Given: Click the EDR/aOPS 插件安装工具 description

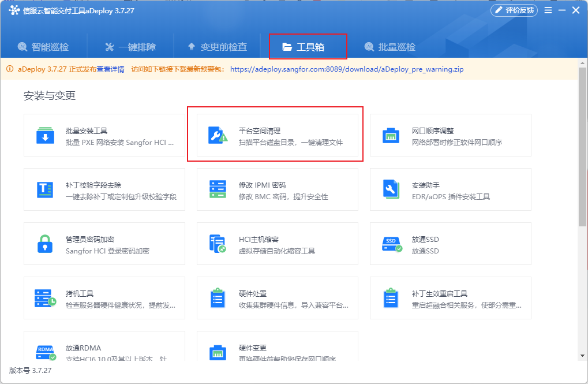Looking at the screenshot, I should click(451, 197).
